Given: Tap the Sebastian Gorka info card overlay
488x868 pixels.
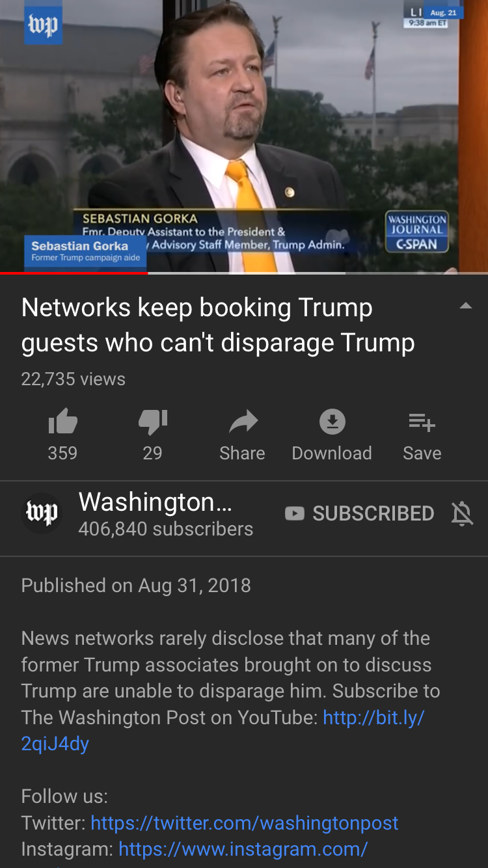Looking at the screenshot, I should [86, 251].
